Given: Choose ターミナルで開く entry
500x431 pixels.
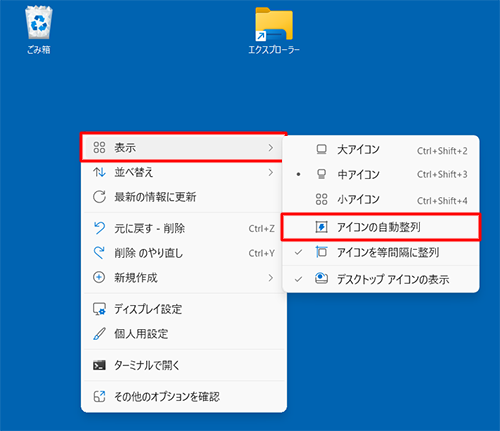Looking at the screenshot, I should click(184, 365).
